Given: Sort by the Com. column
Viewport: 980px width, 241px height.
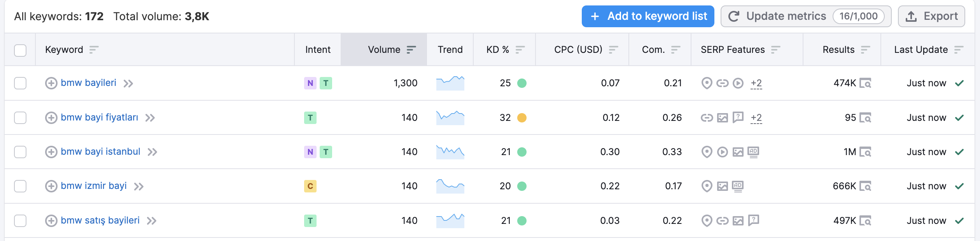Looking at the screenshot, I should coord(675,50).
